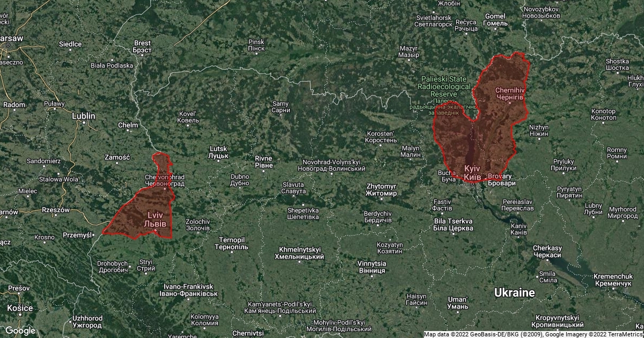Select the Biała Podlaska label
The width and height of the screenshot is (644, 338).
(x=112, y=65)
